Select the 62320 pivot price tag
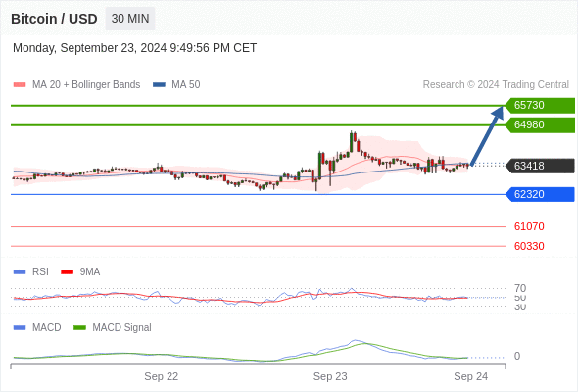Screen dimensions: 578x392 click(540, 194)
